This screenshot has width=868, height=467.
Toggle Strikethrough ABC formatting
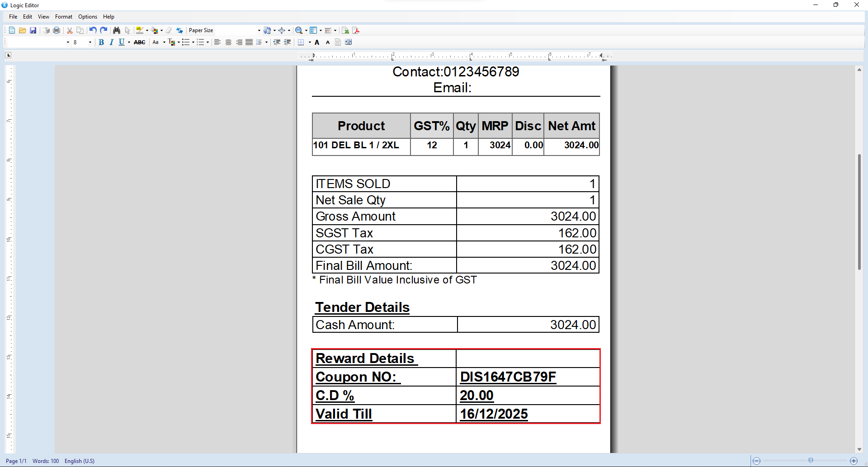(140, 42)
